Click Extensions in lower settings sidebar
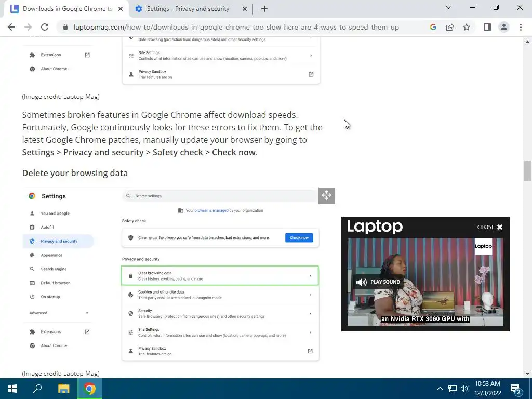This screenshot has height=399, width=532. coord(50,331)
